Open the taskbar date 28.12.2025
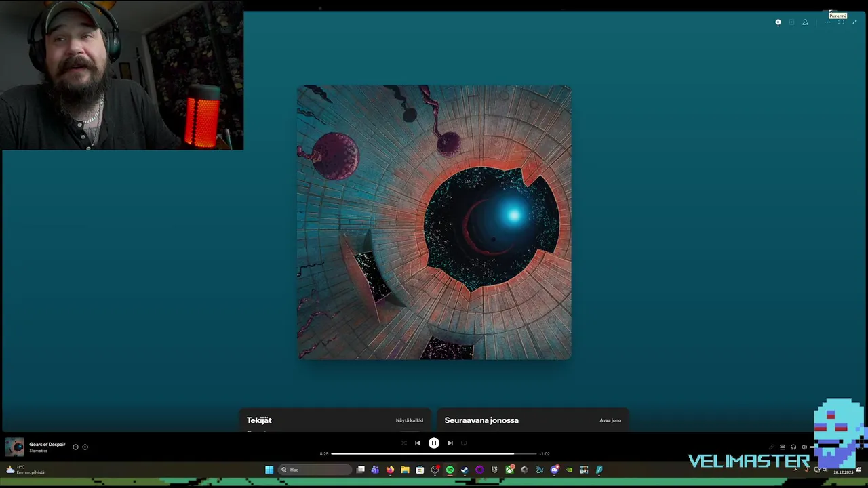Image resolution: width=868 pixels, height=488 pixels. click(x=844, y=472)
